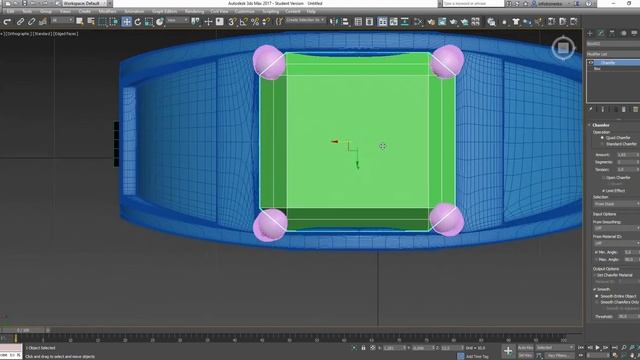The image size is (640, 360).
Task: Toggle the Layer Explorer
Action: [x=369, y=22]
